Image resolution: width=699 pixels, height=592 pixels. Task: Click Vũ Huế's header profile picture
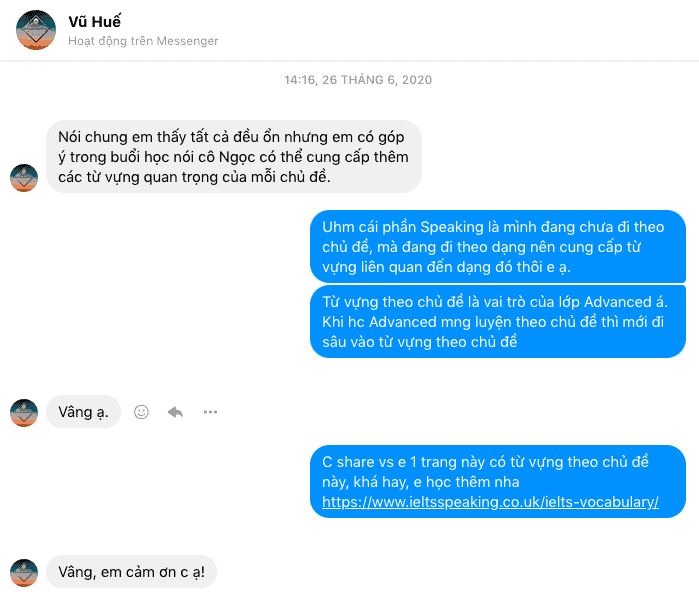tap(36, 30)
